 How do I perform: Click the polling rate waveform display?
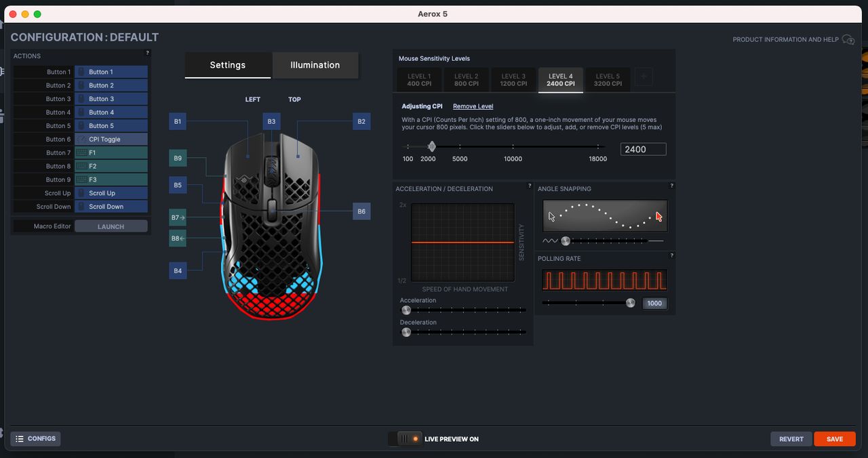(x=604, y=280)
